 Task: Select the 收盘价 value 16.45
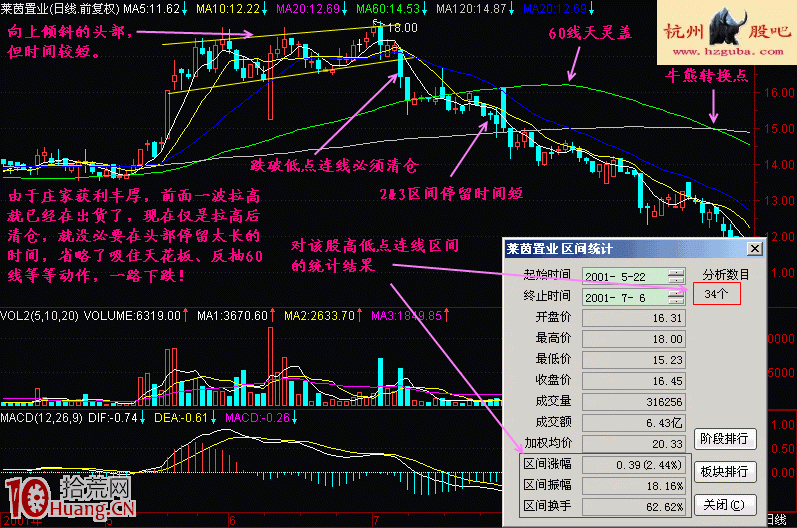634,381
